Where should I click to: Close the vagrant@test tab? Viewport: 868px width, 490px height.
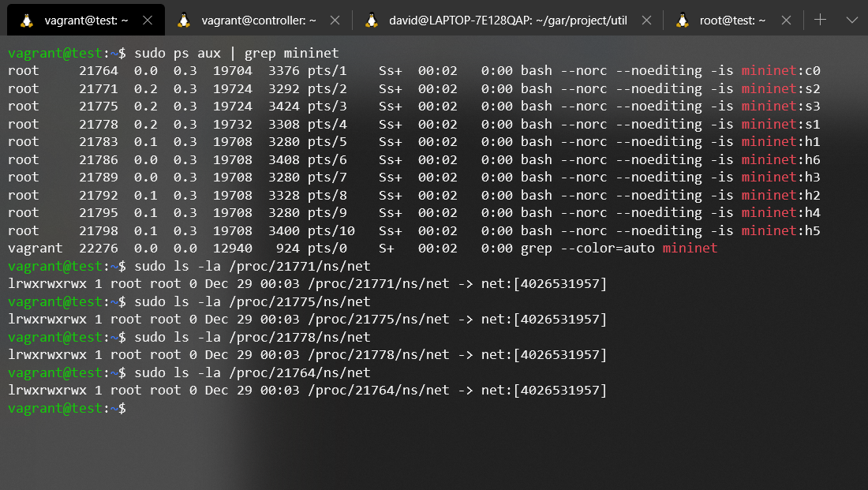[x=148, y=21]
